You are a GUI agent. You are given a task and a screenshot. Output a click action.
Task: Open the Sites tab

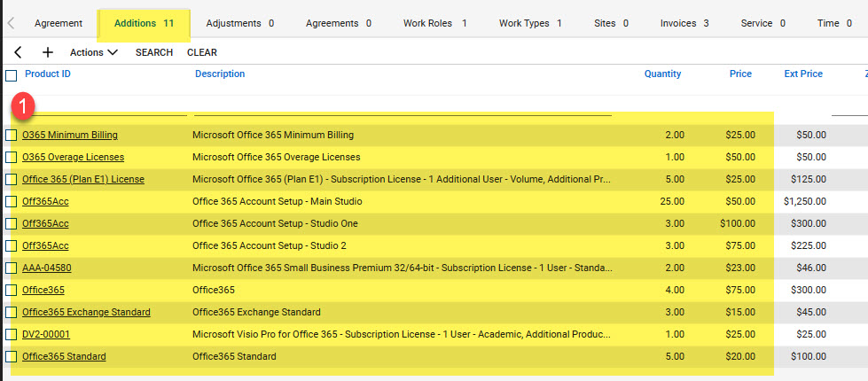point(611,23)
